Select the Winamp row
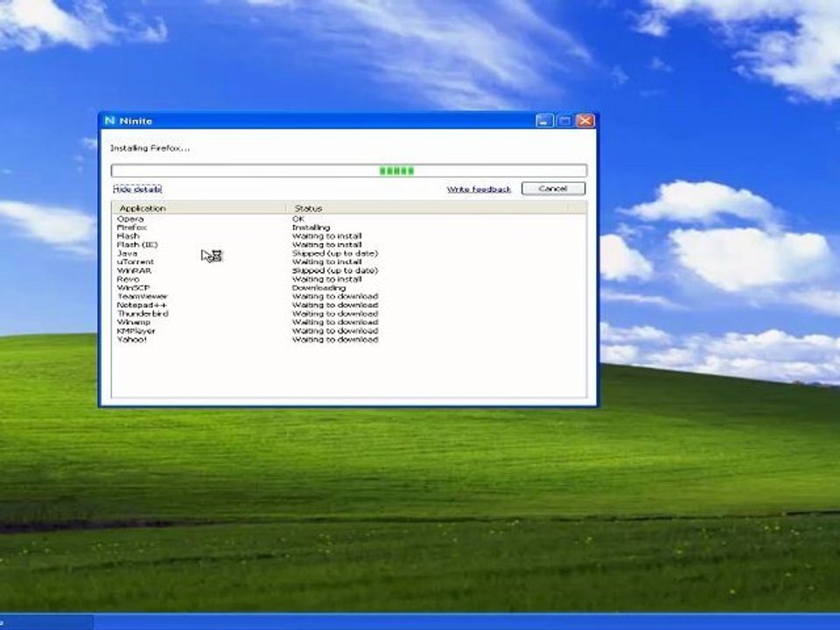 [x=349, y=322]
